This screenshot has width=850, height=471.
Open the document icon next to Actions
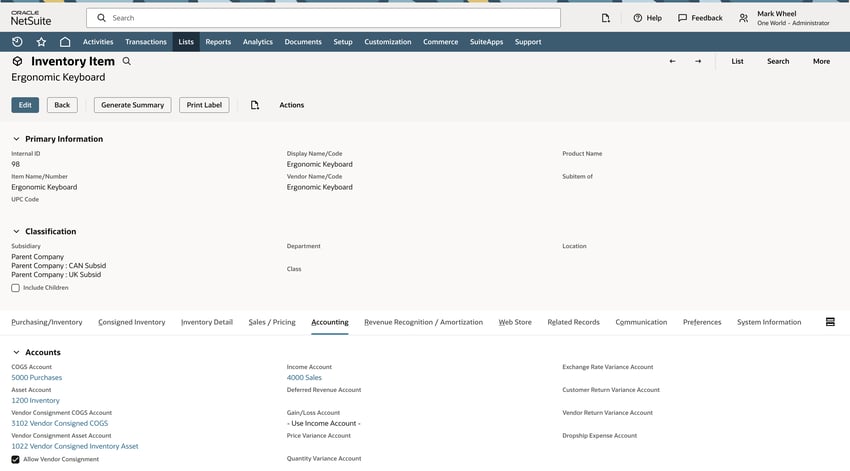[255, 105]
